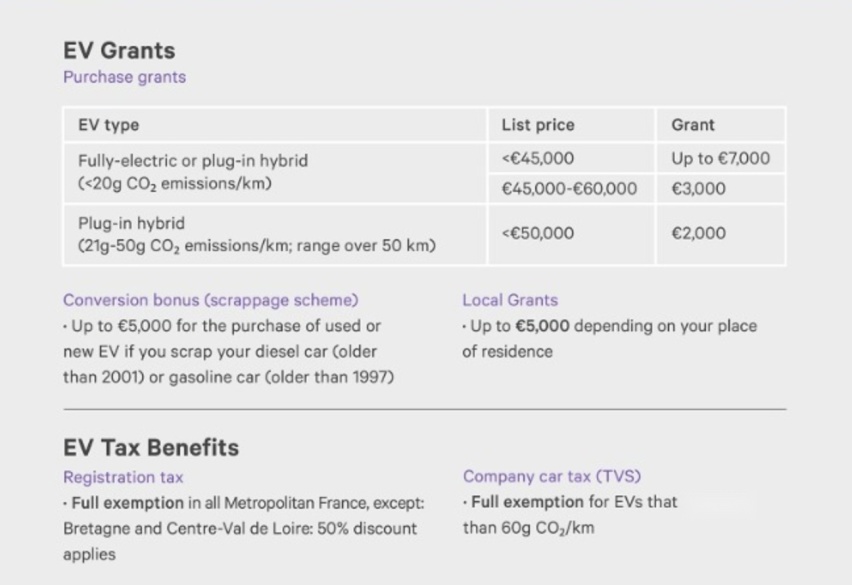852x585 pixels.
Task: Open the Registration tax link
Action: point(123,477)
